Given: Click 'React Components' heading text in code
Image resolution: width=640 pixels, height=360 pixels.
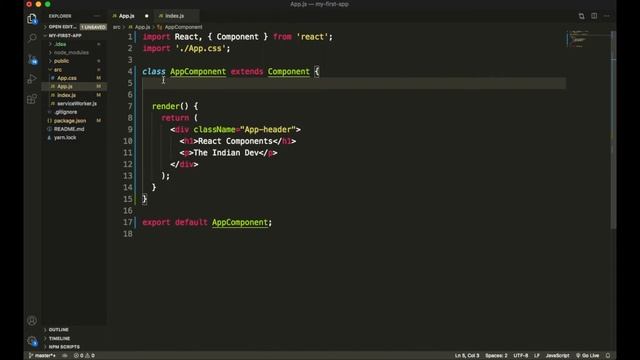Looking at the screenshot, I should tap(235, 141).
